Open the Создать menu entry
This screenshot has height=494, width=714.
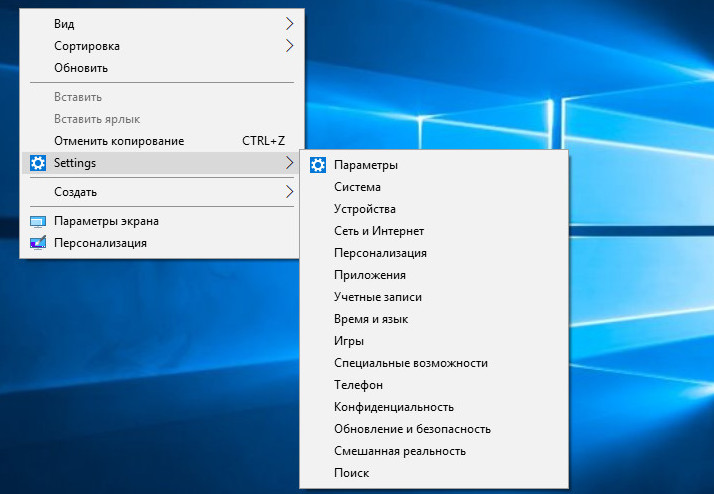tap(160, 192)
